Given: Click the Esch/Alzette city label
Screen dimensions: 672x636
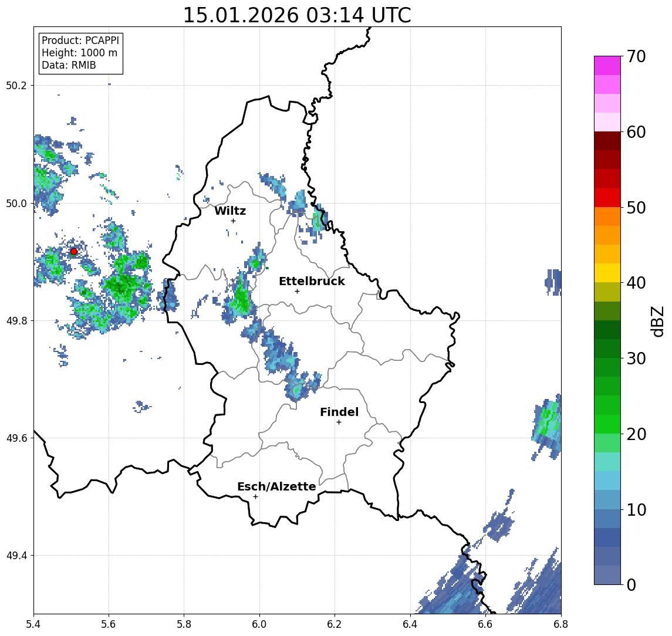Looking at the screenshot, I should click(x=276, y=486).
